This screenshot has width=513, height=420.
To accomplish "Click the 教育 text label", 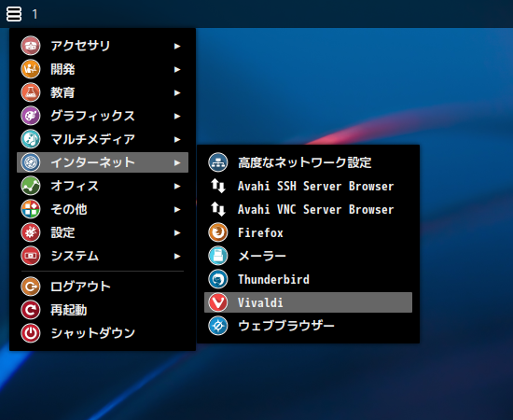I will tap(62, 92).
